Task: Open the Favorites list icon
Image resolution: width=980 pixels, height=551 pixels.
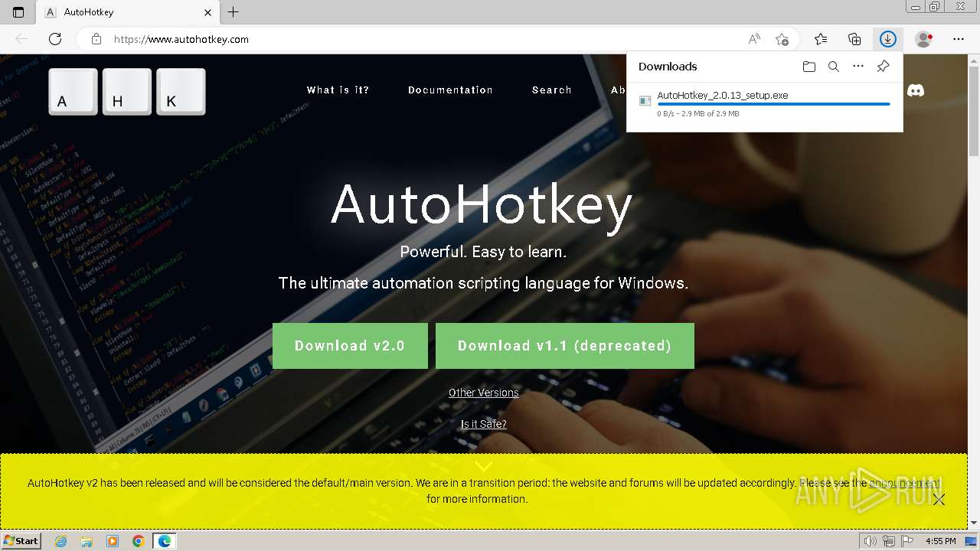Action: 821,39
